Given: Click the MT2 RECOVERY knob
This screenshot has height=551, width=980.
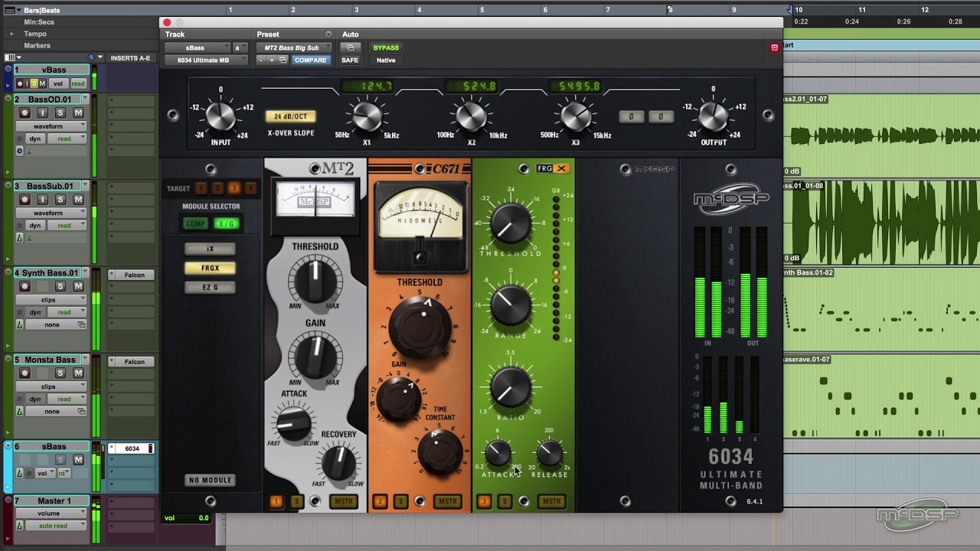Looking at the screenshot, I should click(338, 461).
